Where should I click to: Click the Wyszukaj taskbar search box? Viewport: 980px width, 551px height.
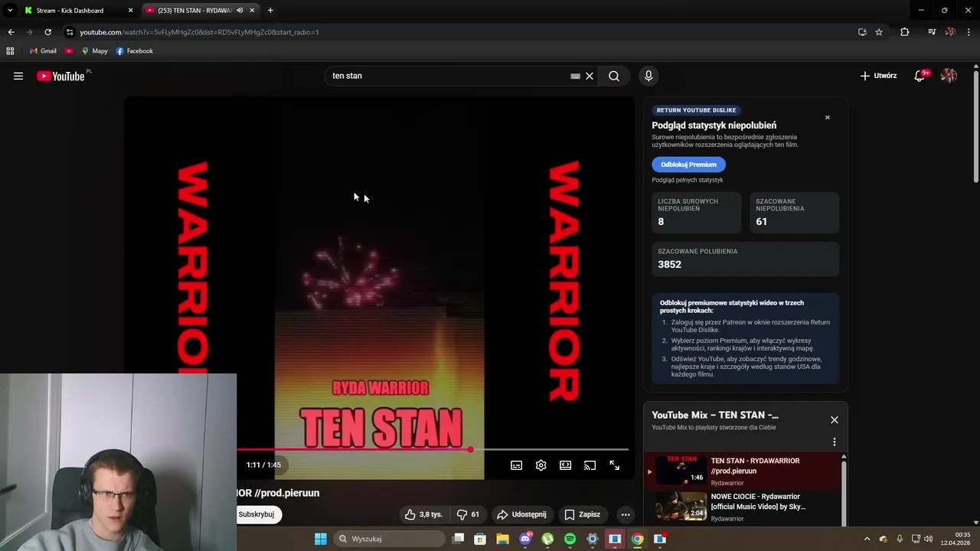coord(390,539)
